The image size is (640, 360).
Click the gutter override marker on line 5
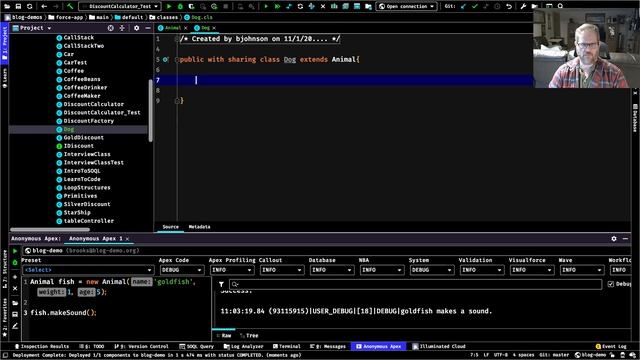pos(165,60)
